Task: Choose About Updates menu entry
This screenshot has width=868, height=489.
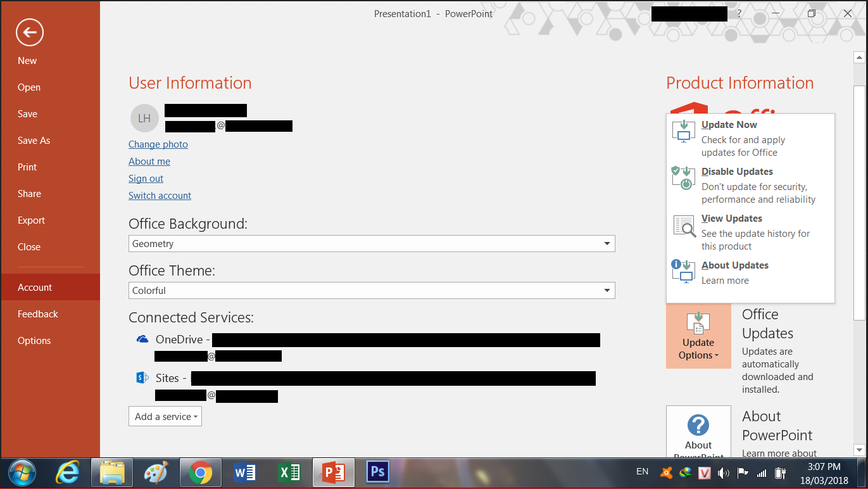Action: coord(750,272)
